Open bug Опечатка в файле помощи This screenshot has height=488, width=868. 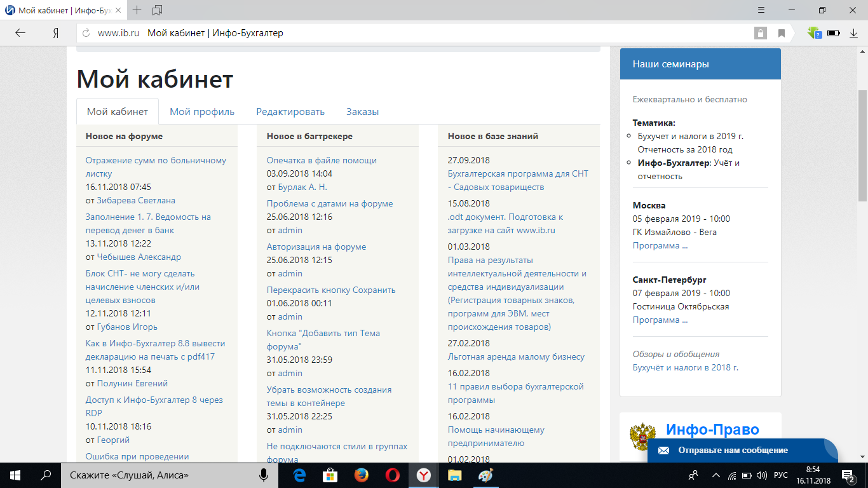coord(322,161)
